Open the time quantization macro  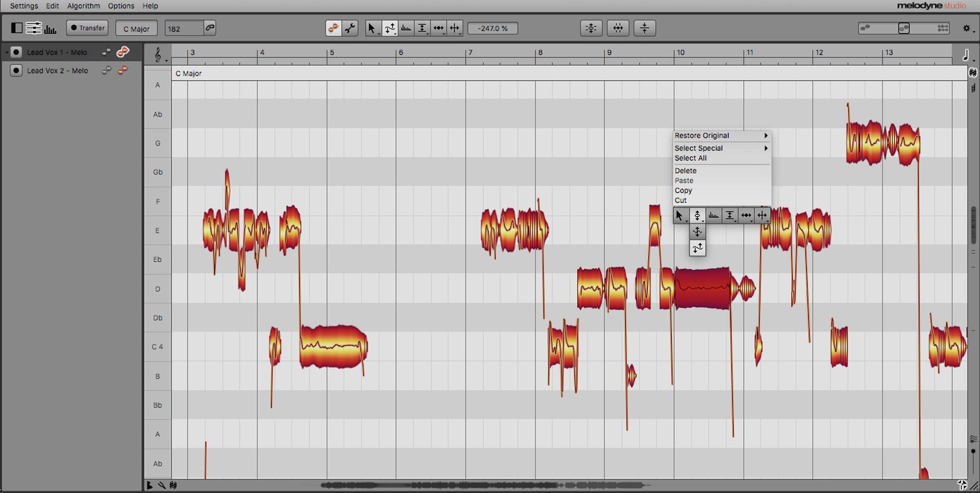click(x=618, y=28)
